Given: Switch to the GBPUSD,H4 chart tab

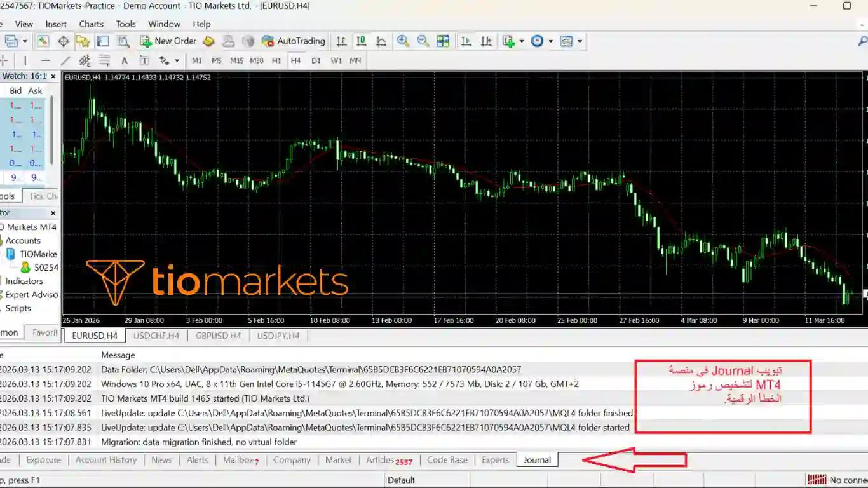Looking at the screenshot, I should [218, 335].
